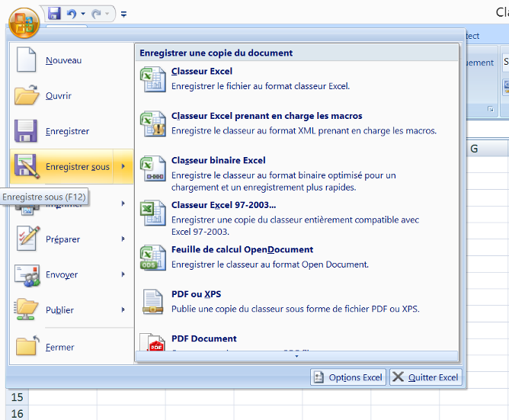Click the scroll-down arrow under the format list
The image size is (509, 420).
click(296, 356)
